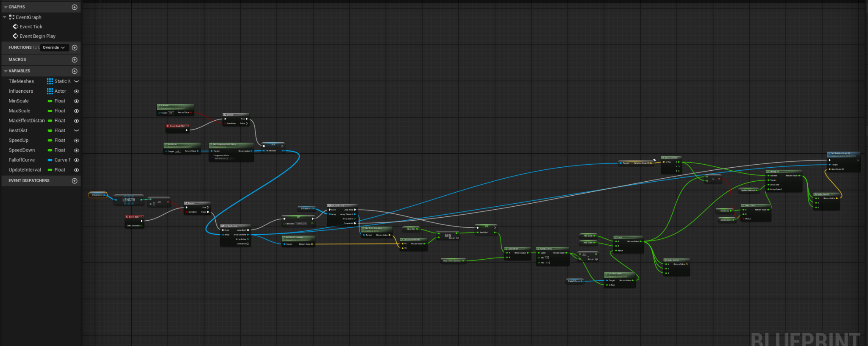Select Event Begin Play in graph list
The image size is (868, 346).
pos(37,36)
